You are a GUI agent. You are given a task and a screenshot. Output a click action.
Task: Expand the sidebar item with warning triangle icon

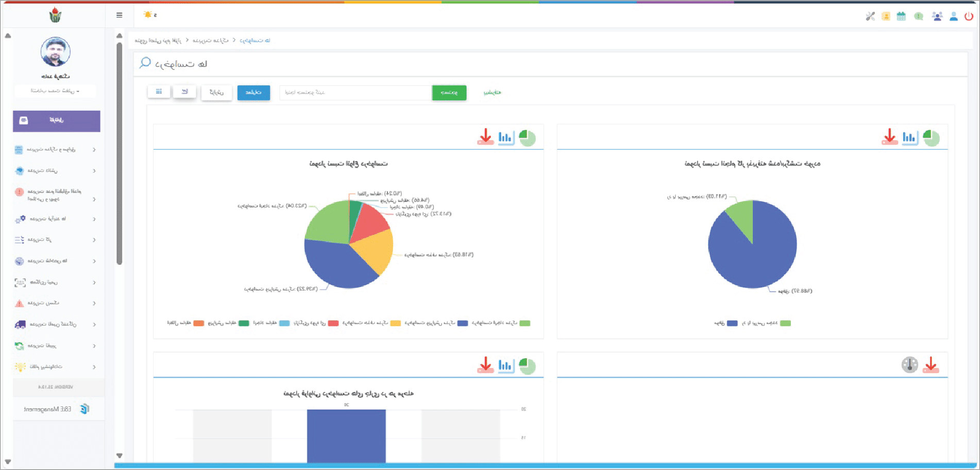point(55,304)
